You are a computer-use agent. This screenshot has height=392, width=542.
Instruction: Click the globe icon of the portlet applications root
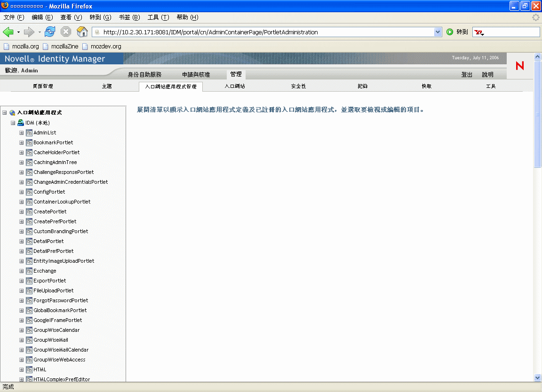(12, 113)
